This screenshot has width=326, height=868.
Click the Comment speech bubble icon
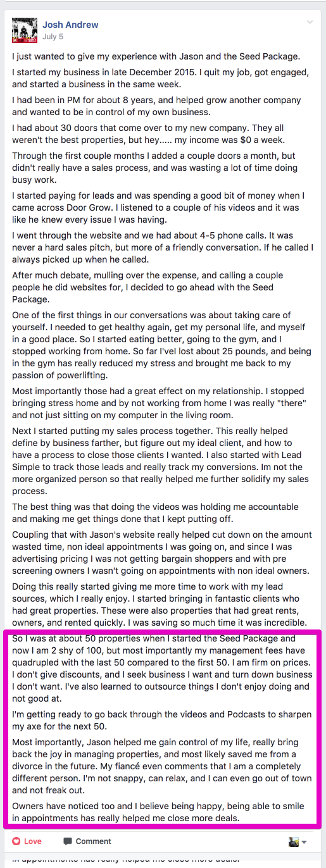pyautogui.click(x=67, y=841)
